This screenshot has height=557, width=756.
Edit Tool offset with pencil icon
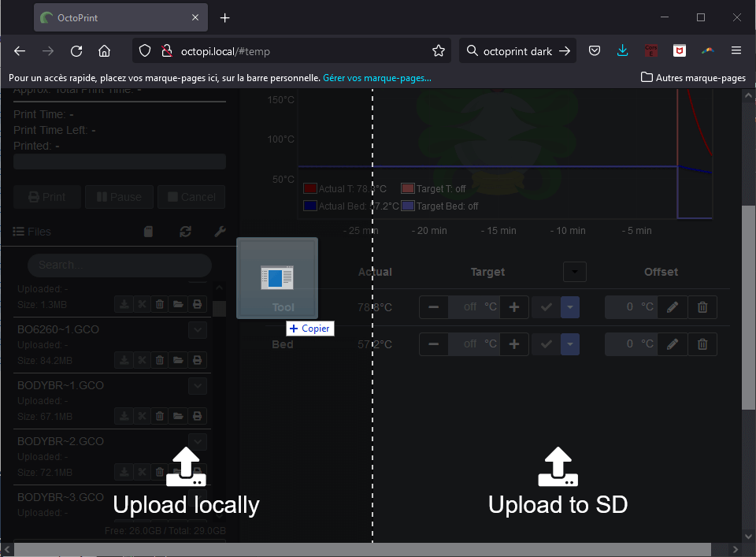coord(672,307)
